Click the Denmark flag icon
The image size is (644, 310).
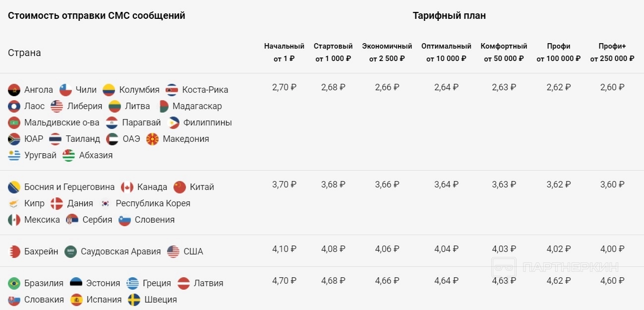click(x=57, y=203)
